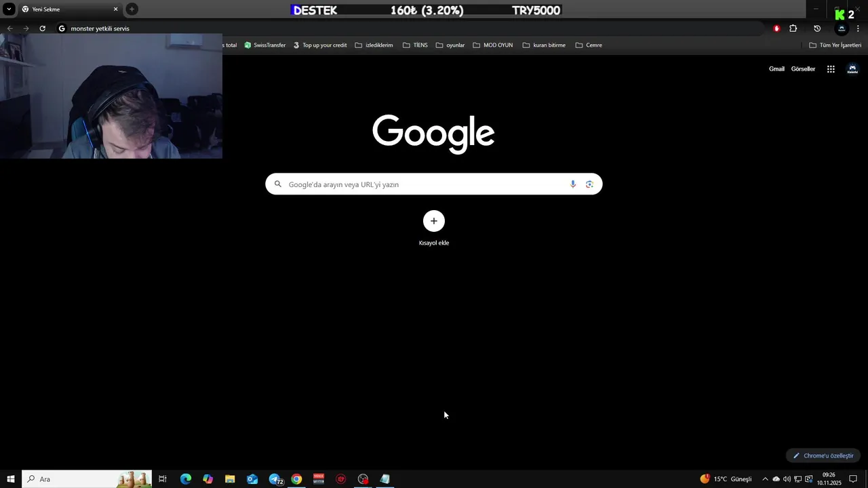This screenshot has height=488, width=868.
Task: Search by image with Lens icon
Action: pos(589,184)
